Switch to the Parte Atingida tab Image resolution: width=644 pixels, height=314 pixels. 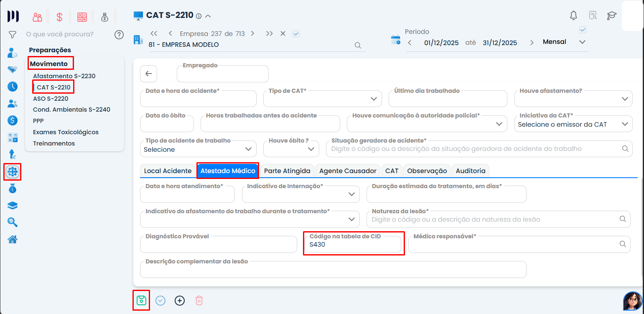tap(287, 171)
